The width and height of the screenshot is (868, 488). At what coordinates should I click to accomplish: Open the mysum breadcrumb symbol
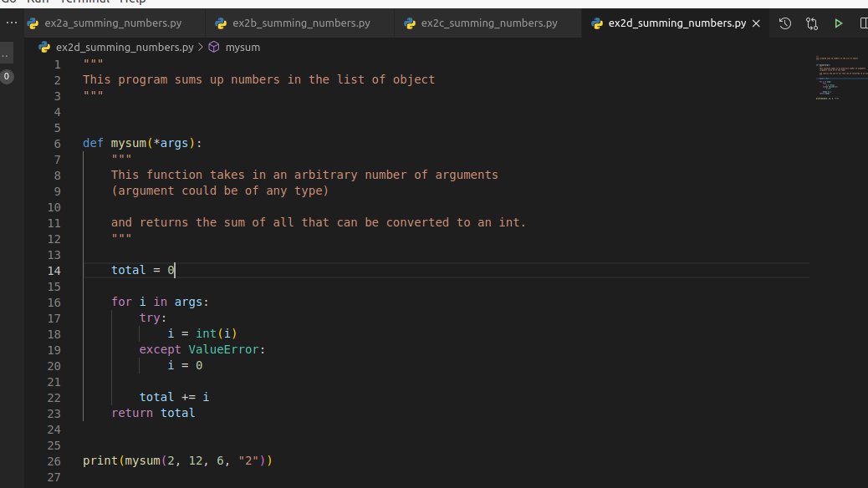coord(243,47)
